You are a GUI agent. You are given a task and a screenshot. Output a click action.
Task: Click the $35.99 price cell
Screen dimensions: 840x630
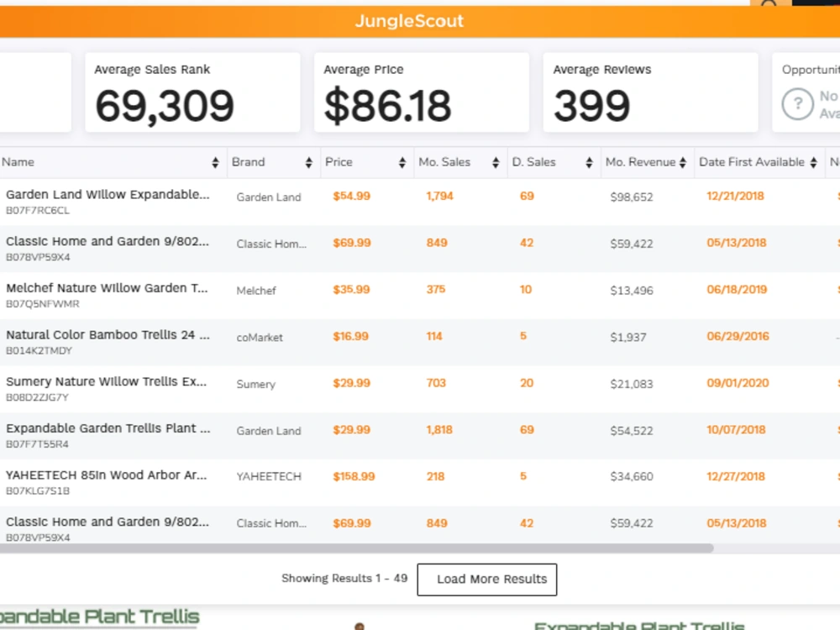click(x=351, y=289)
